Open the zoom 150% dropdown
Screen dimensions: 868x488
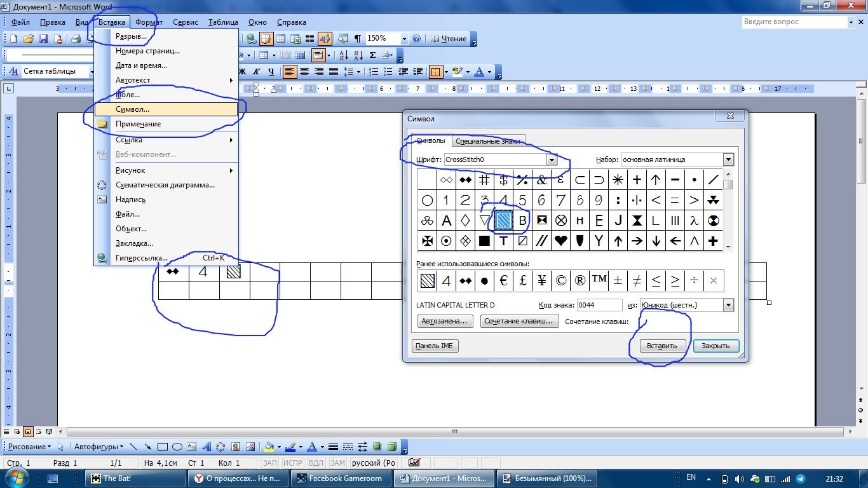(403, 39)
